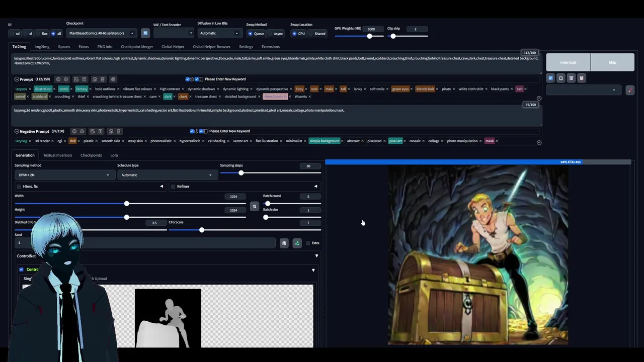Open the VAE / Text Encoder dropdown
The image size is (644, 362).
(174, 33)
